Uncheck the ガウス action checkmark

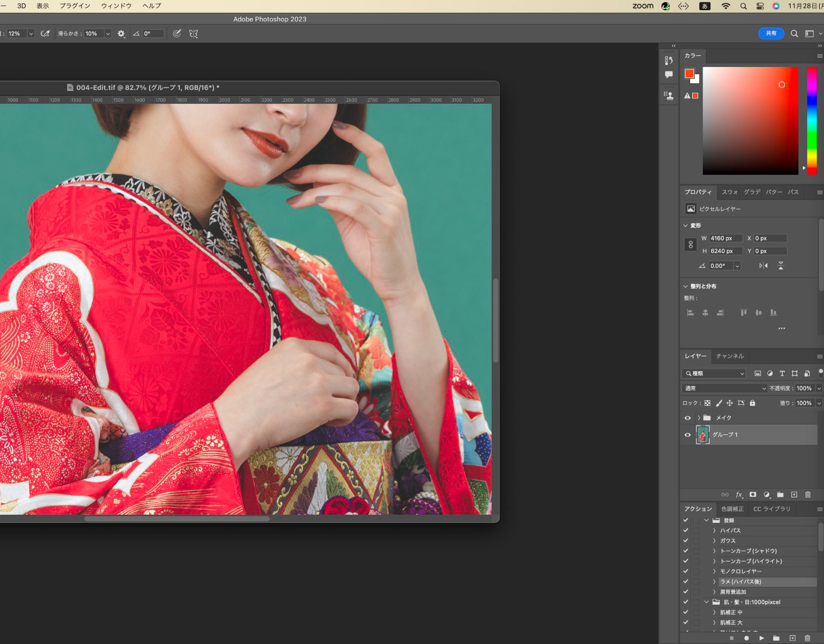click(686, 541)
